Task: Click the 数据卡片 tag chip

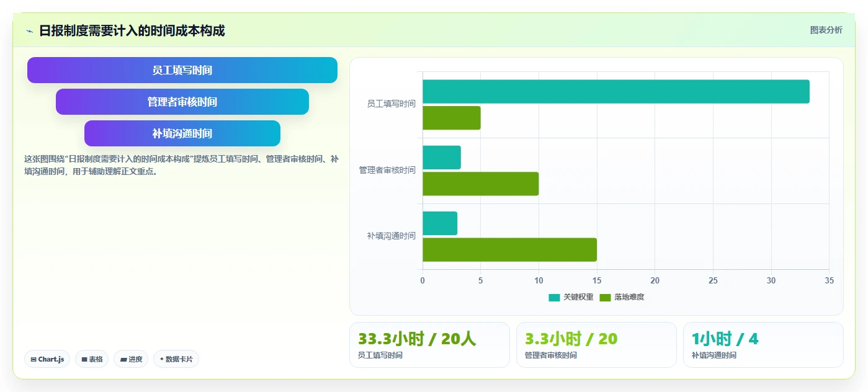Action: point(176,359)
